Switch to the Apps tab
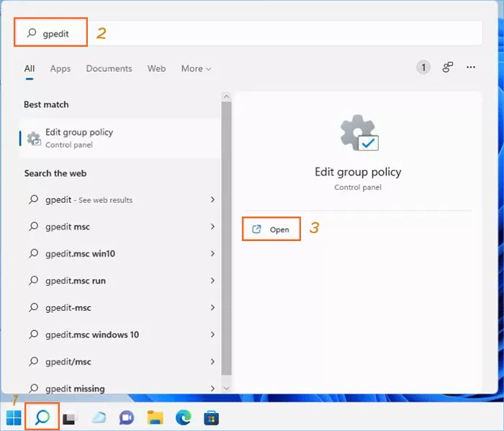Image resolution: width=504 pixels, height=431 pixels. [x=60, y=68]
